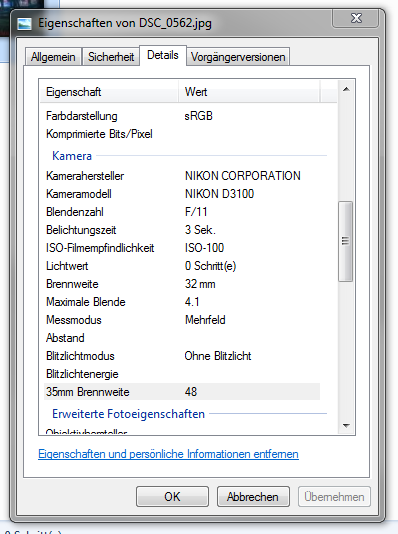Select the Belichtungszeit property
Viewport: 398px width, 534px height.
click(81, 230)
